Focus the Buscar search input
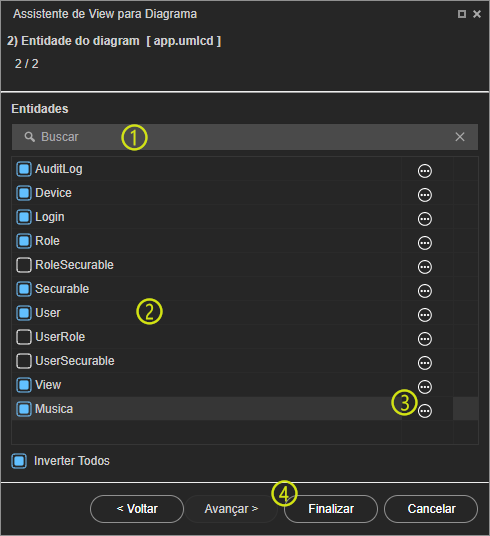This screenshot has height=536, width=490. 245,137
